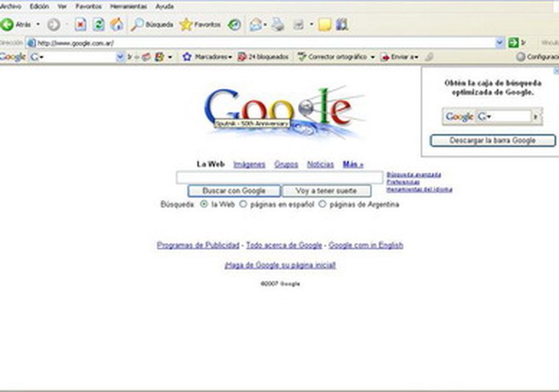Open the address bar URL dropdown
This screenshot has width=559, height=392.
coord(500,43)
